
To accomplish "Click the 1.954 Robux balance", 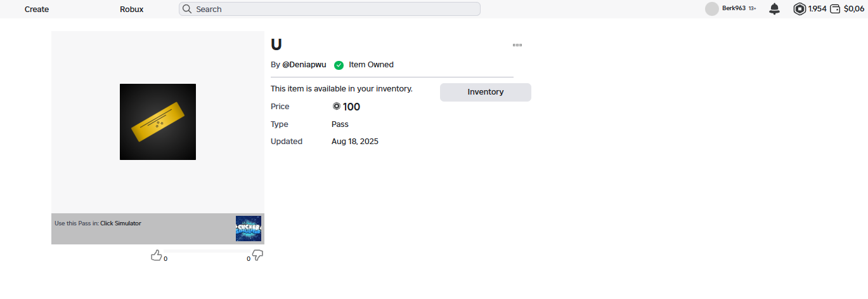I will coord(817,9).
